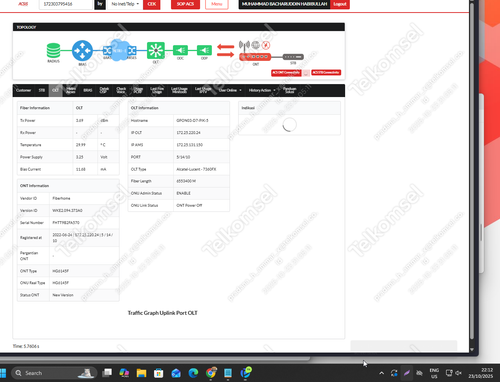The width and height of the screenshot is (500, 382).
Task: Click the SOP ACS button
Action: pyautogui.click(x=185, y=4)
